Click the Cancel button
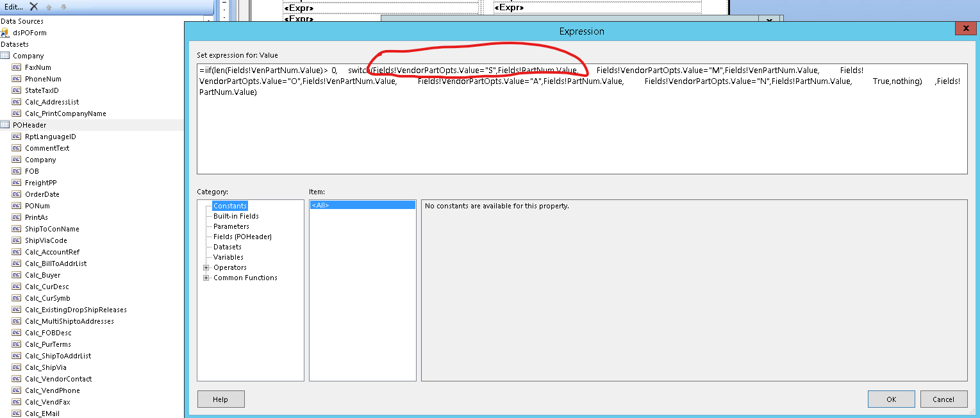The image size is (980, 418). pos(943,399)
